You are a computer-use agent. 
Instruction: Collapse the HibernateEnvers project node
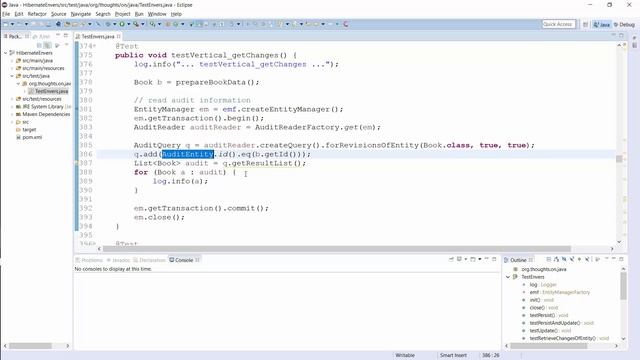[x=6, y=53]
